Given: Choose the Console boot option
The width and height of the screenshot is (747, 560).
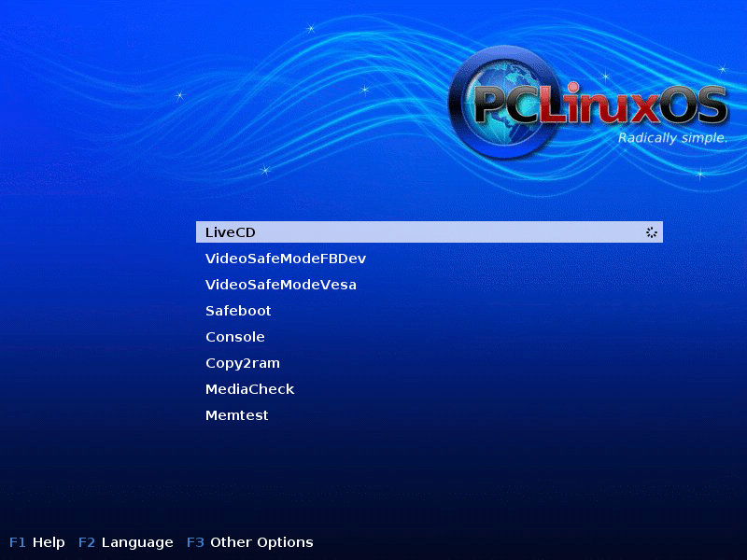Looking at the screenshot, I should pyautogui.click(x=235, y=337).
